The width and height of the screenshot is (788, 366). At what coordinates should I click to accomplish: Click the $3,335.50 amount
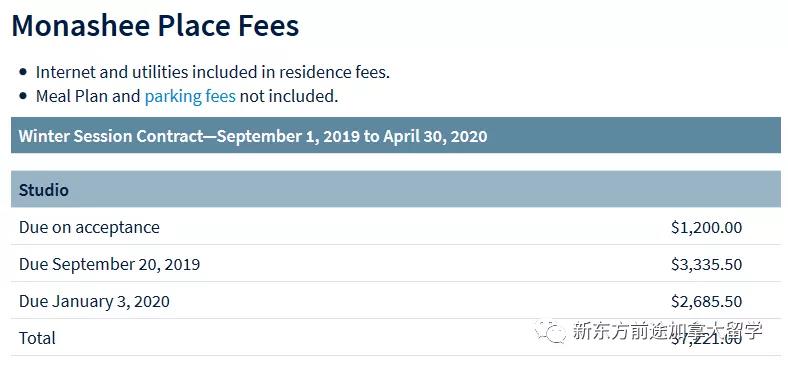(x=706, y=264)
